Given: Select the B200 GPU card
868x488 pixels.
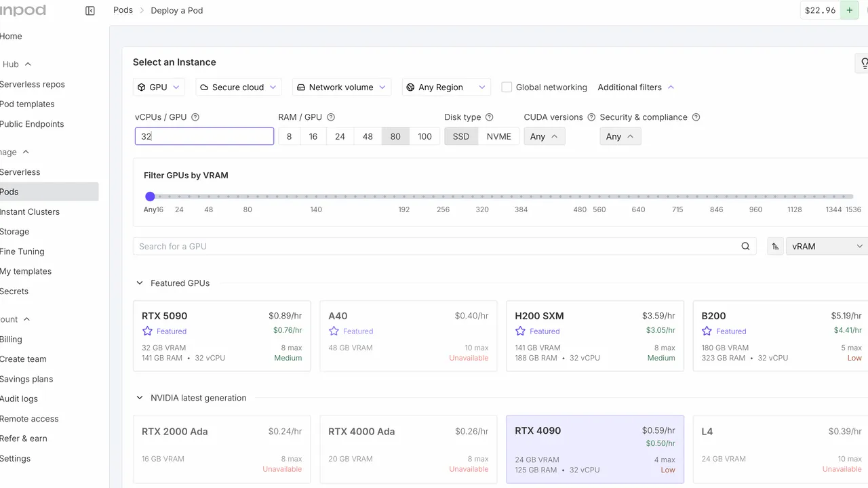Looking at the screenshot, I should (781, 336).
